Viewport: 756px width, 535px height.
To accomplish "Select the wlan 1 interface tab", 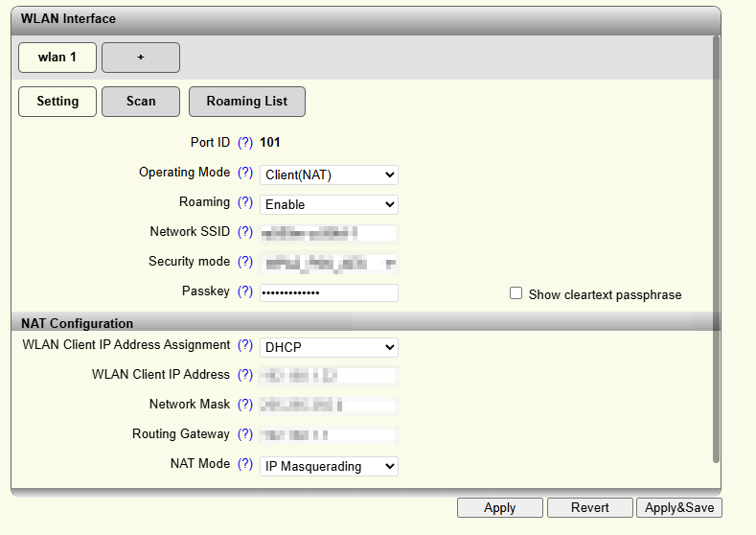I will 57,58.
